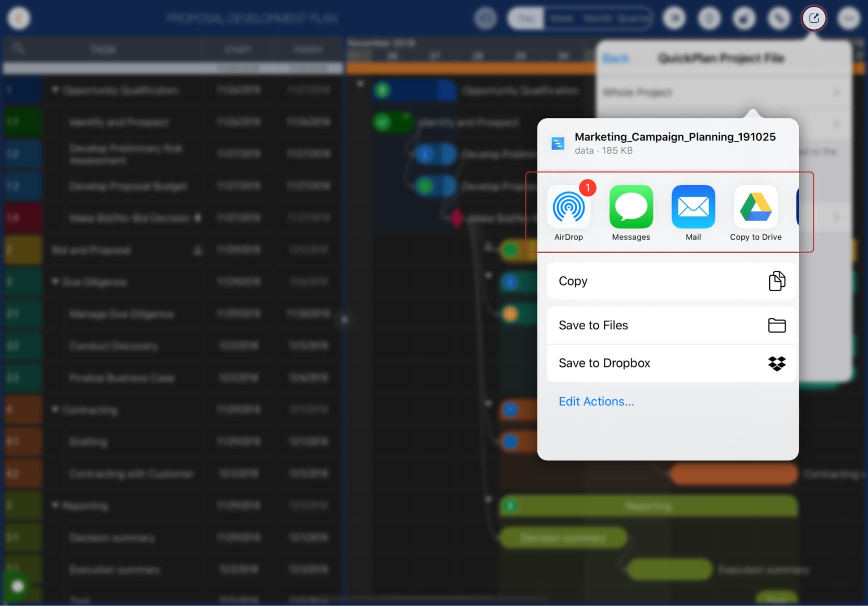Send the project through Messages

pos(631,207)
